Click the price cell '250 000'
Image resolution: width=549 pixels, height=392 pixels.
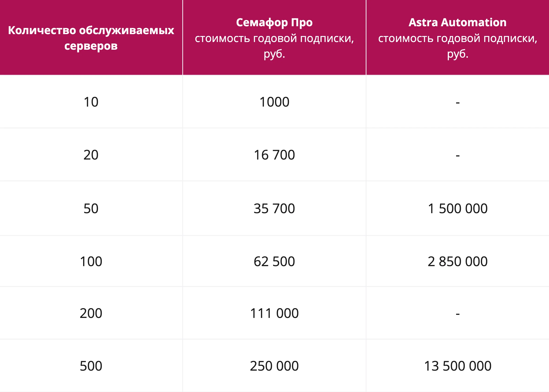pyautogui.click(x=274, y=366)
